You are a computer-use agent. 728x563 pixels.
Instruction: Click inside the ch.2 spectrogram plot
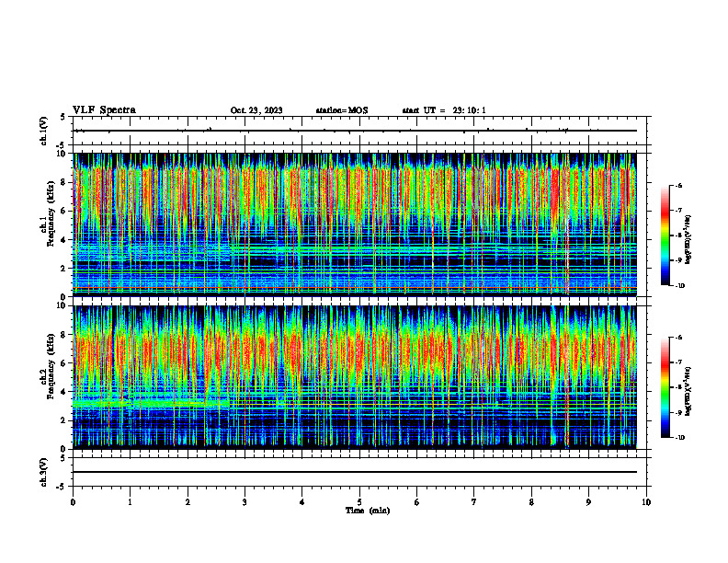pyautogui.click(x=355, y=377)
